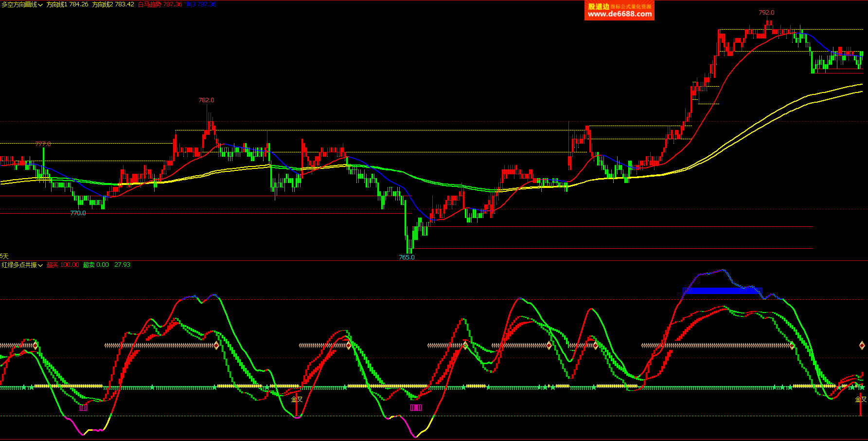Image resolution: width=868 pixels, height=441 pixels.
Task: Click the blue overbought bar in indicator
Action: [x=722, y=291]
